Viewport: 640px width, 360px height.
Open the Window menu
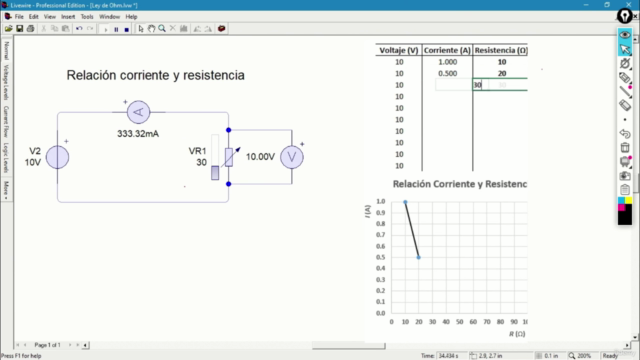[x=109, y=17]
